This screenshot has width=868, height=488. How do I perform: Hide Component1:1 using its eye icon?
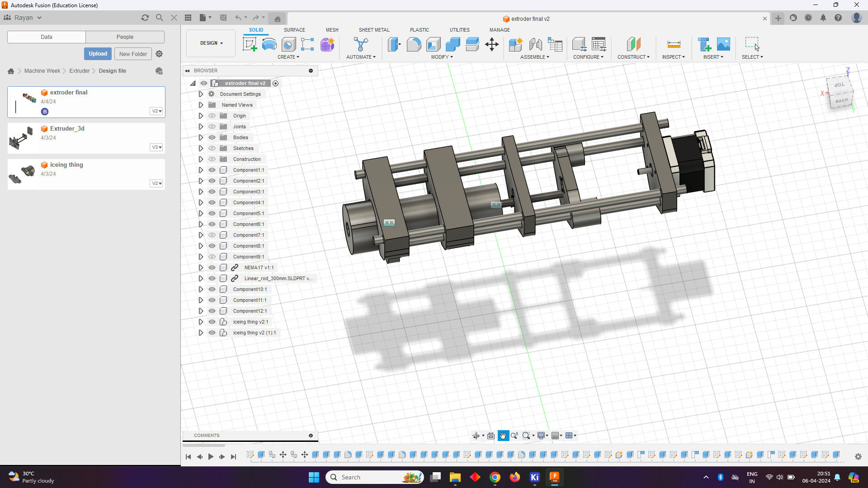coord(212,170)
